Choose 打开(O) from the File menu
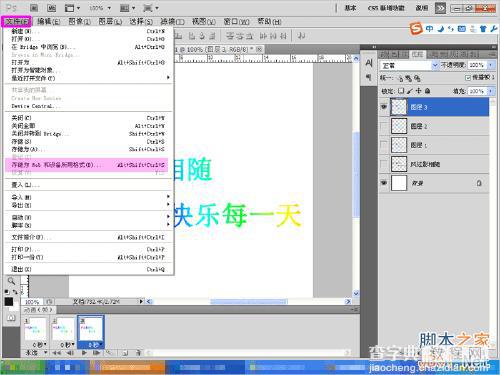500x375 pixels. tap(88, 39)
